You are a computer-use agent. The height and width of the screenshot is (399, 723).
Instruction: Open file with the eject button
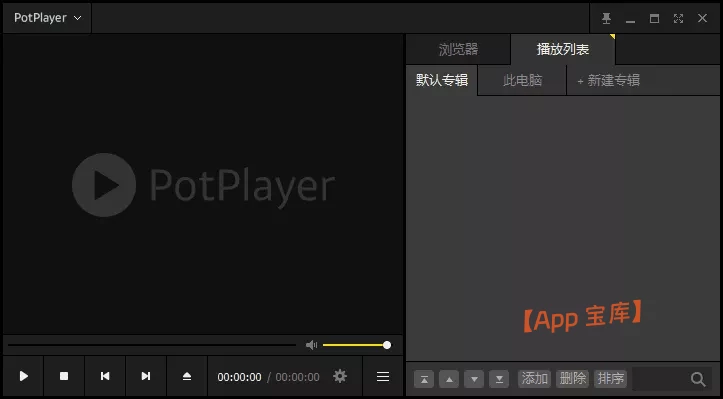[x=187, y=376]
